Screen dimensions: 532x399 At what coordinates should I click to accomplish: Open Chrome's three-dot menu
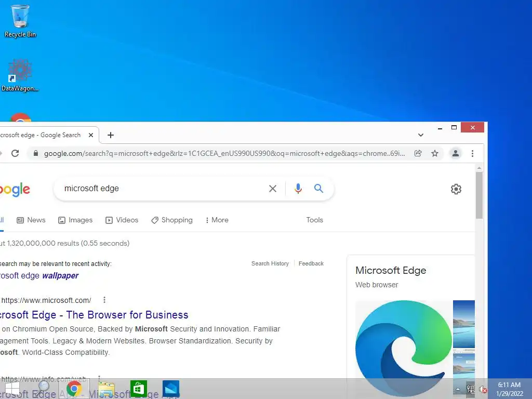coord(472,153)
